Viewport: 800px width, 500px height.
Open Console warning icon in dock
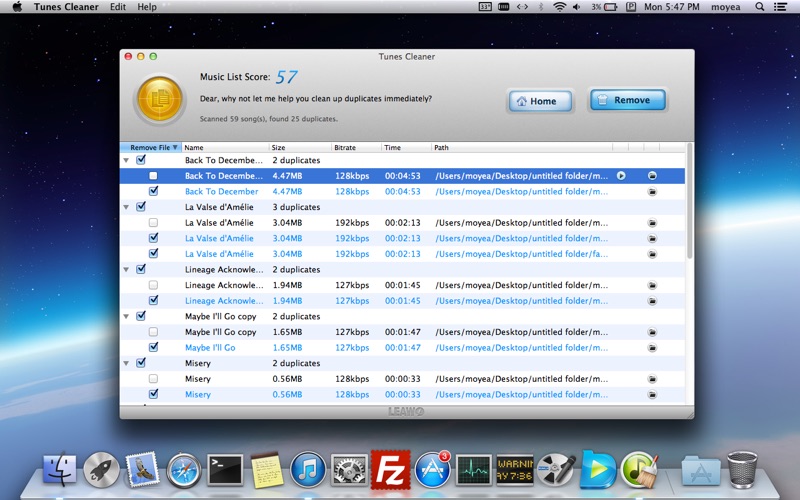point(515,470)
